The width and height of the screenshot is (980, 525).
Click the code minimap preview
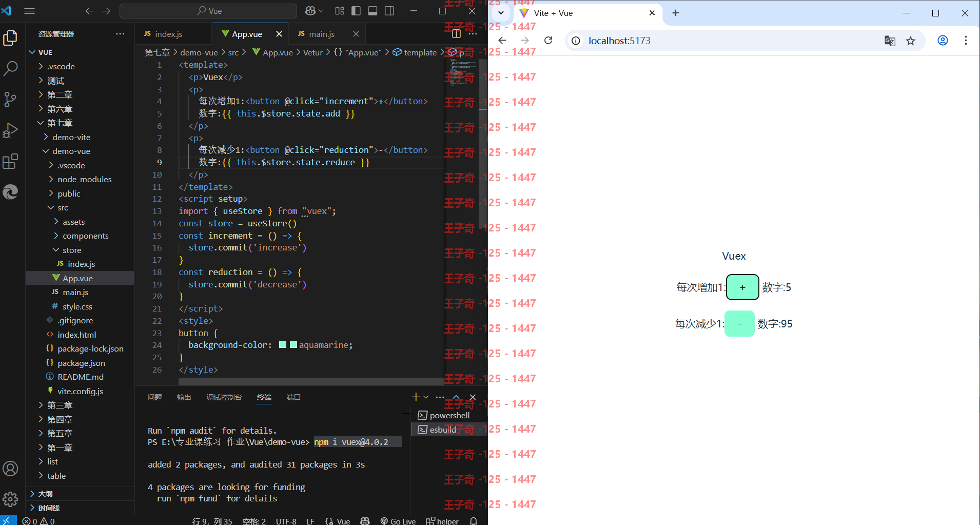pyautogui.click(x=464, y=71)
